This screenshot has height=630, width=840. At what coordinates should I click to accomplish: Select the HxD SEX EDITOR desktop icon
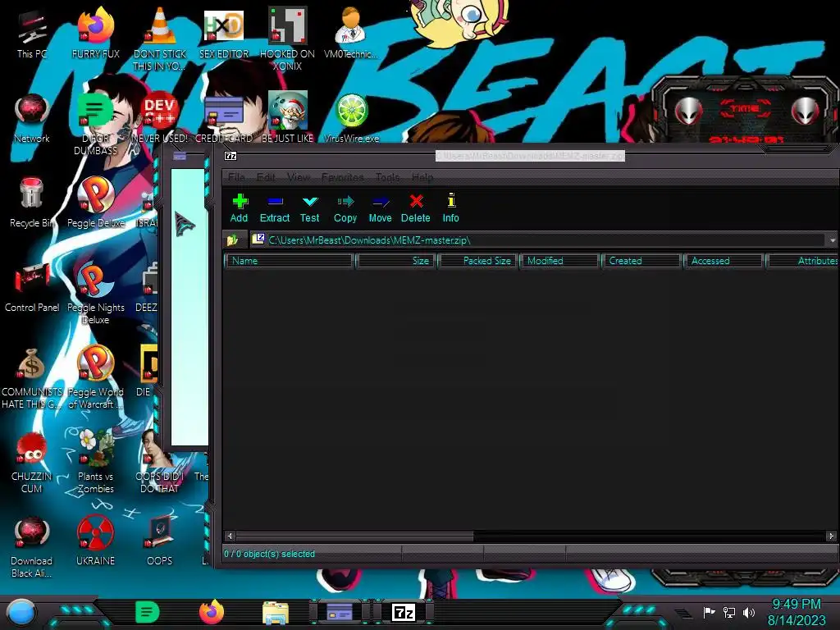click(224, 34)
